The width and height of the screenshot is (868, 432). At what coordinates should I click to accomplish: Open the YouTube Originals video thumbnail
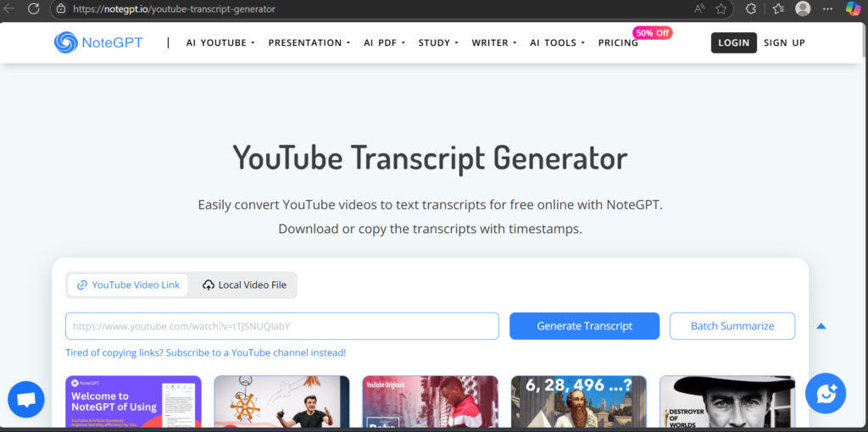click(430, 402)
